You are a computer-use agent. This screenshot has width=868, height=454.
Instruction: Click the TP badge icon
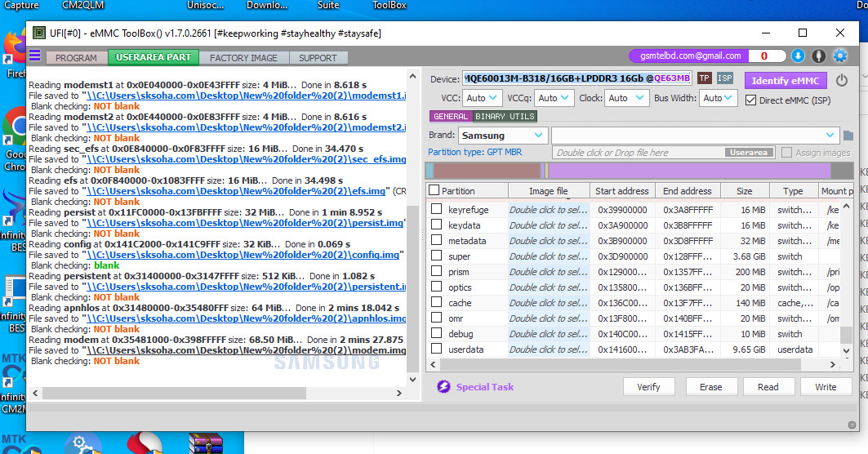[704, 78]
